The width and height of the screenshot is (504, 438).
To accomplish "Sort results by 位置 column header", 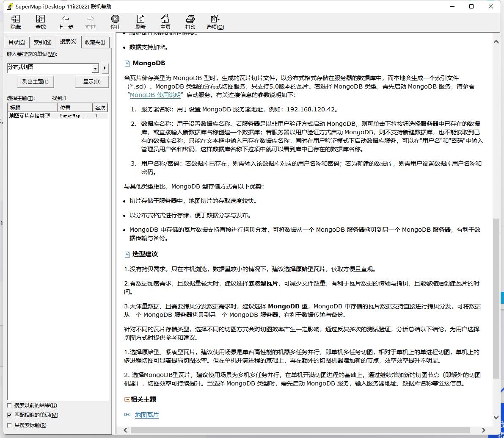I will (74, 108).
